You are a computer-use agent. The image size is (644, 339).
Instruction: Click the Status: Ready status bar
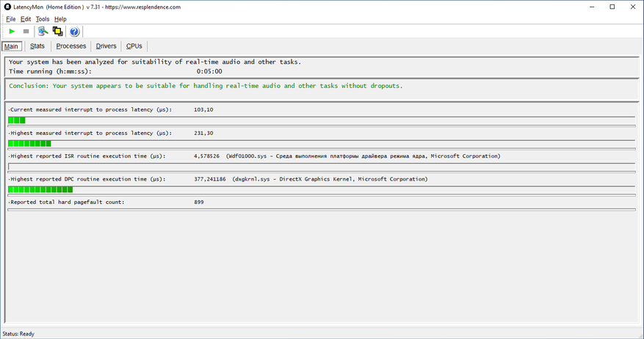click(19, 334)
